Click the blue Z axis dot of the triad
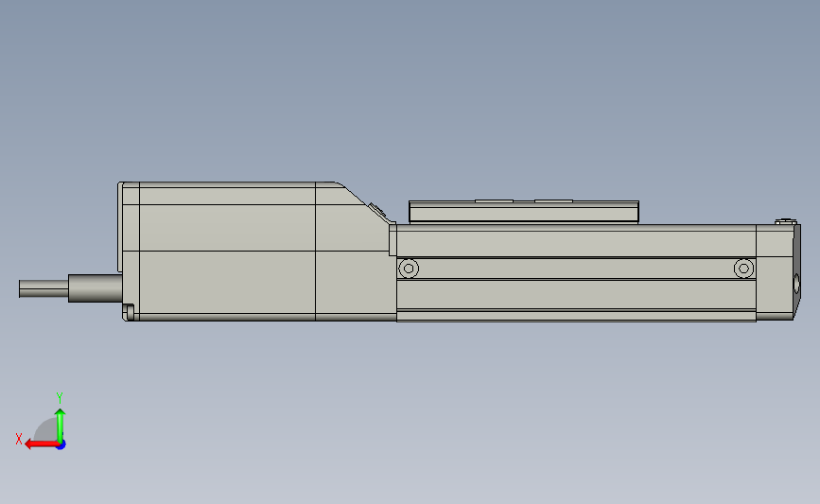 [61, 445]
